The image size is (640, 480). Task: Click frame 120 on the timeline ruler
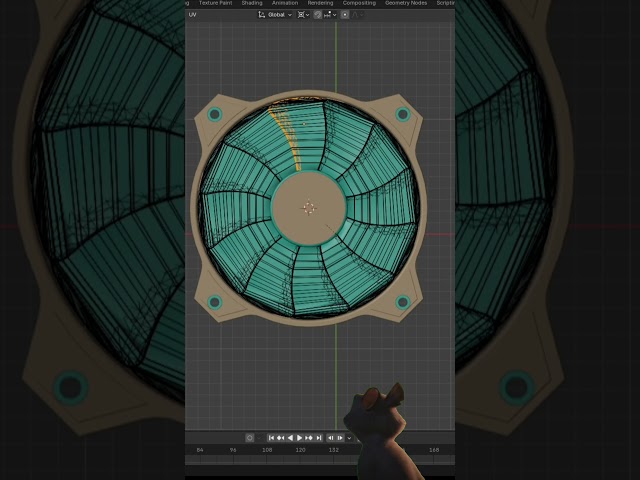[300, 450]
